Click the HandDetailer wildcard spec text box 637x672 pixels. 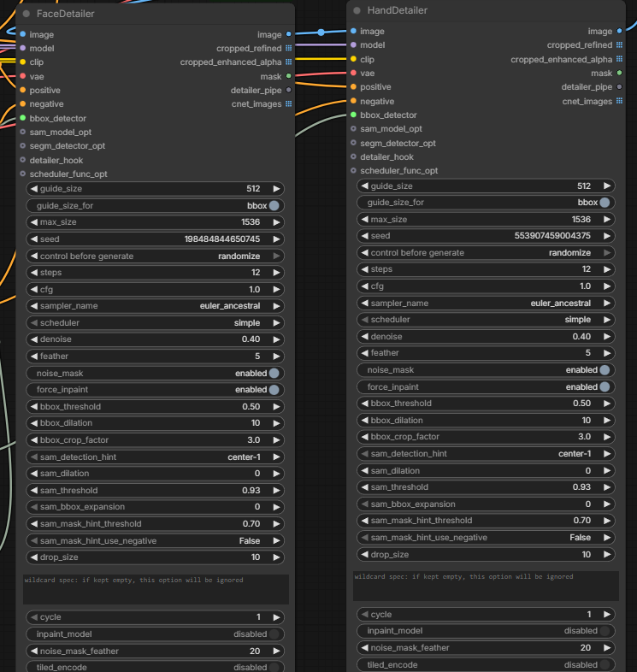click(x=486, y=586)
